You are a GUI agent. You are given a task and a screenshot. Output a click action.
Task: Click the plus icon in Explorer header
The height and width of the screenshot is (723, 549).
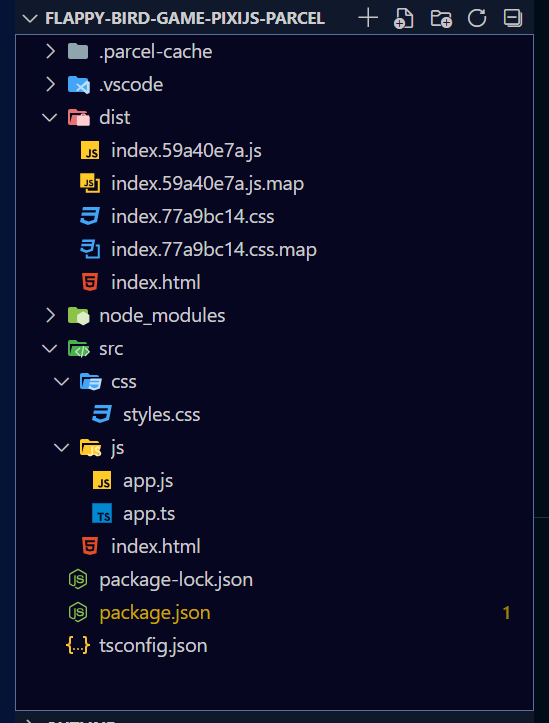[368, 18]
